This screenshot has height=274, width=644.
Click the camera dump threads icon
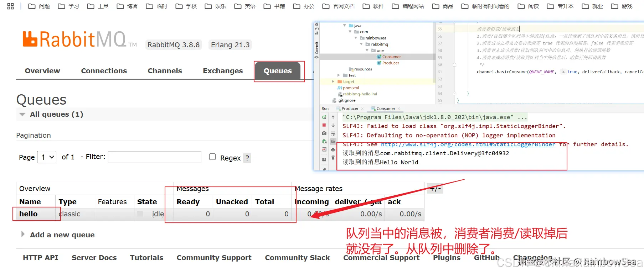324,133
